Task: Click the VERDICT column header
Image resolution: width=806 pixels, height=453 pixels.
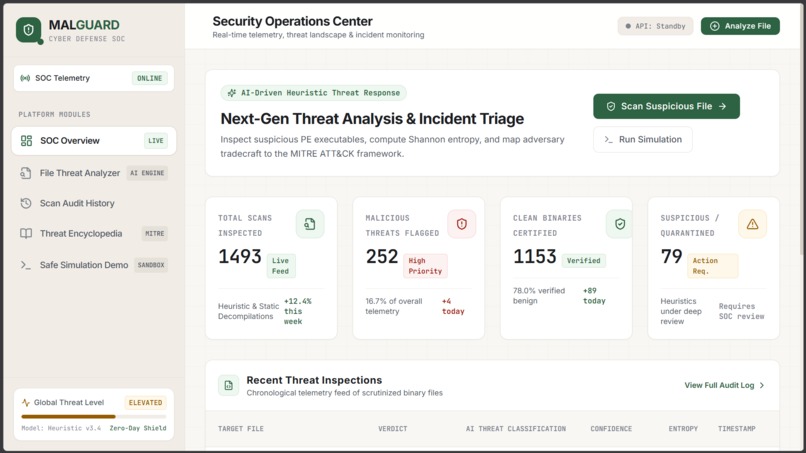Action: click(393, 428)
